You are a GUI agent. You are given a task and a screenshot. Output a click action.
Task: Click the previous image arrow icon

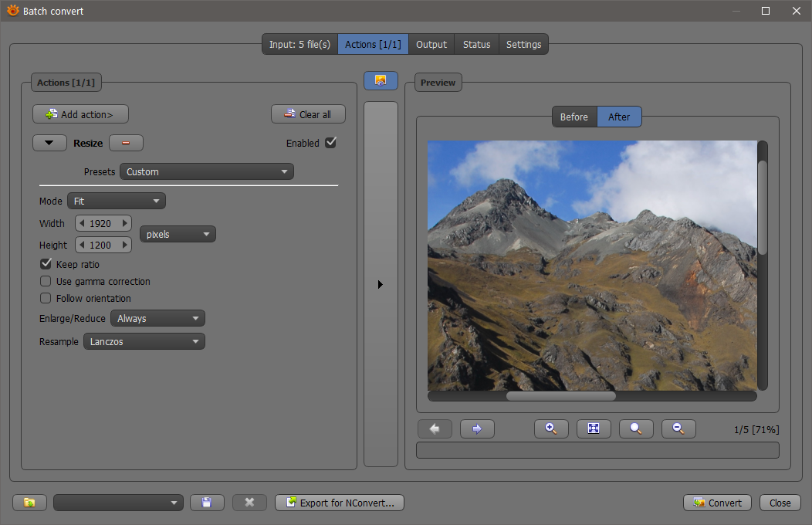(435, 429)
